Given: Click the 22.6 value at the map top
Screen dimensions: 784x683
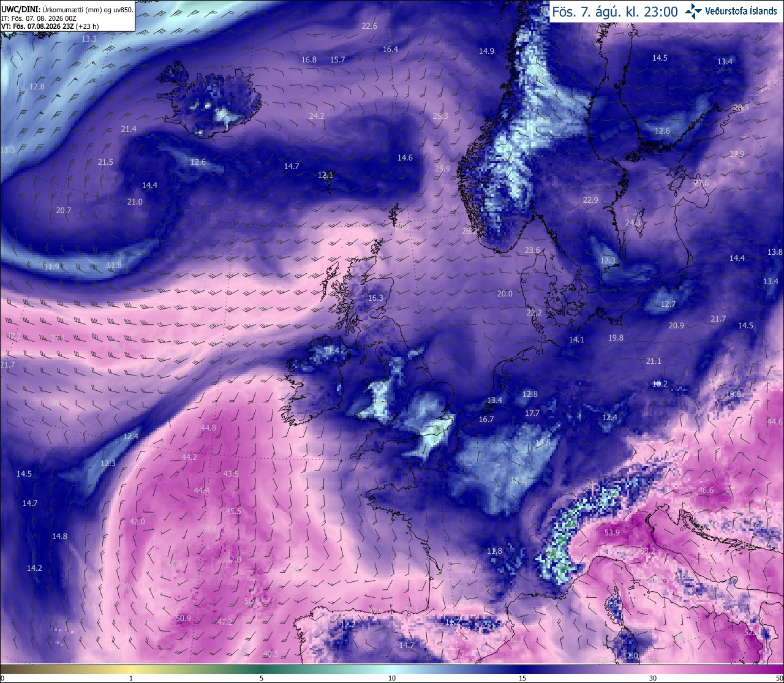Looking at the screenshot, I should pos(369,26).
